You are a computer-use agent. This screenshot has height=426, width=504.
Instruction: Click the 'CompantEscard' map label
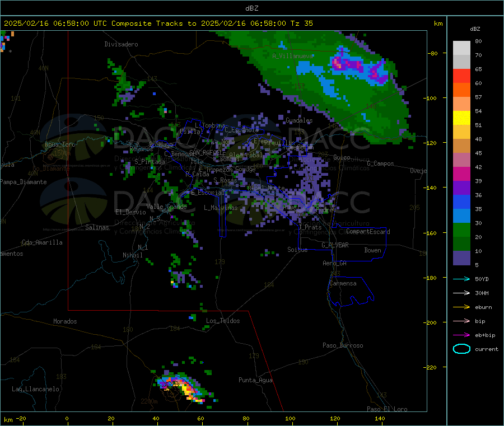pyautogui.click(x=368, y=232)
